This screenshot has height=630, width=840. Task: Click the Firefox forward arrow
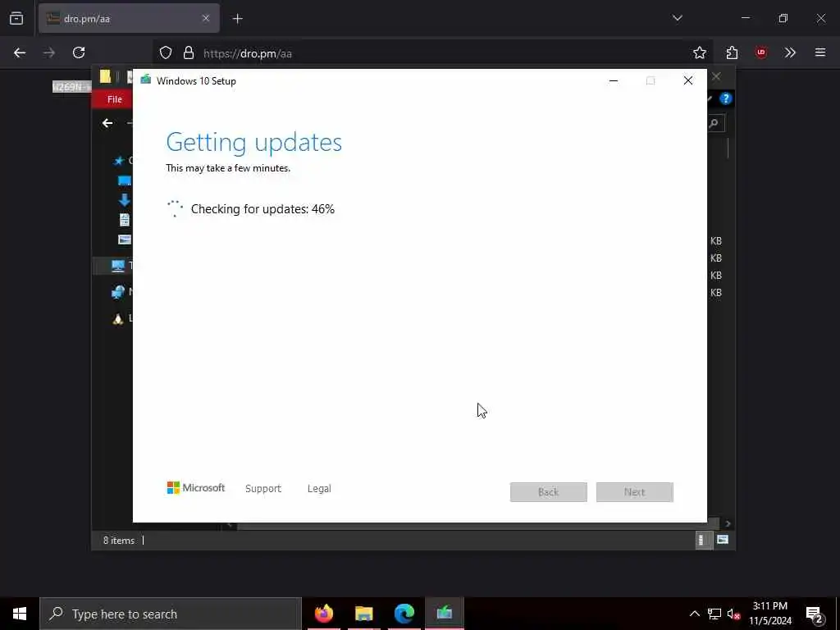(x=49, y=52)
